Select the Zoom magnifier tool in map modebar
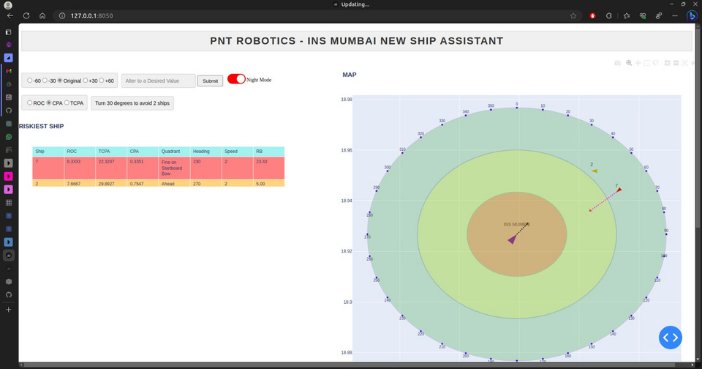 [x=629, y=63]
